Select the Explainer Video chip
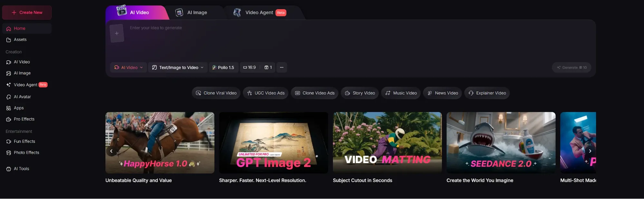644x199 pixels. [x=487, y=93]
